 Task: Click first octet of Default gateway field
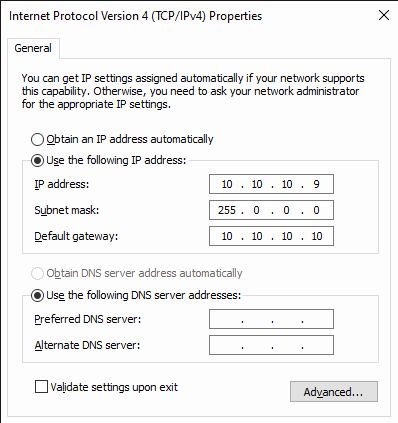tap(227, 236)
